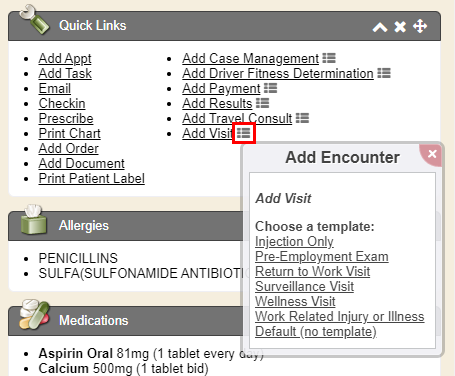Open template list icon beside Add Travel Consult

302,118
